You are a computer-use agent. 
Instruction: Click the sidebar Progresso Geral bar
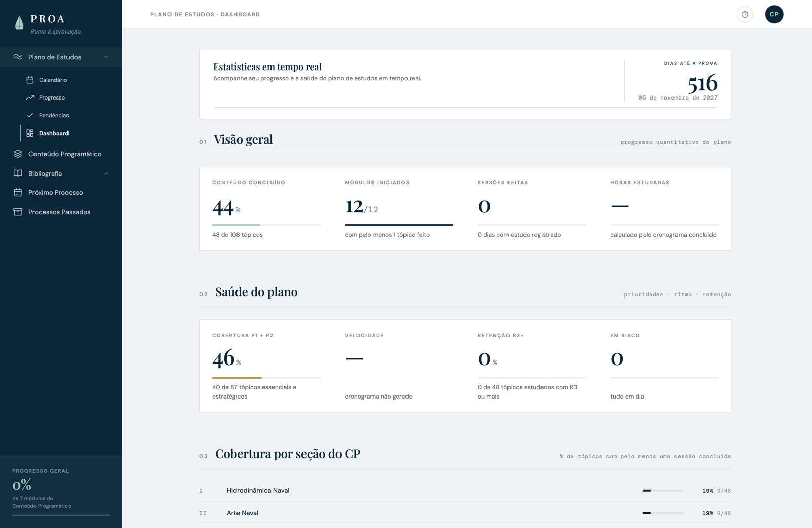pyautogui.click(x=61, y=515)
